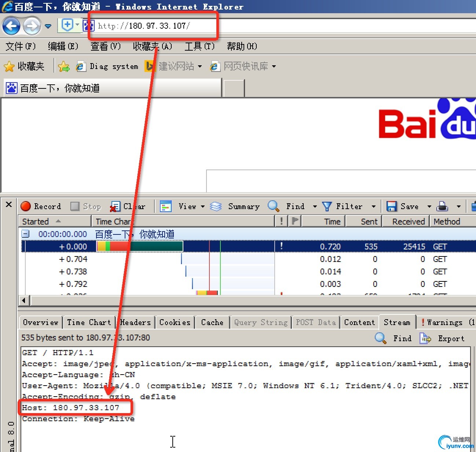Image resolution: width=476 pixels, height=452 pixels.
Task: Open the 帮助(H) menu
Action: tap(242, 46)
